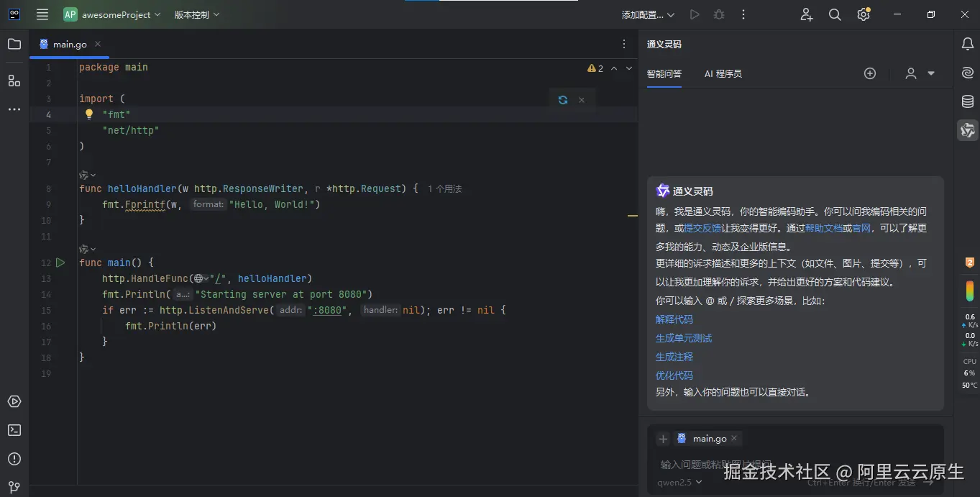Open the Notifications bell
The height and width of the screenshot is (497, 980).
click(968, 44)
